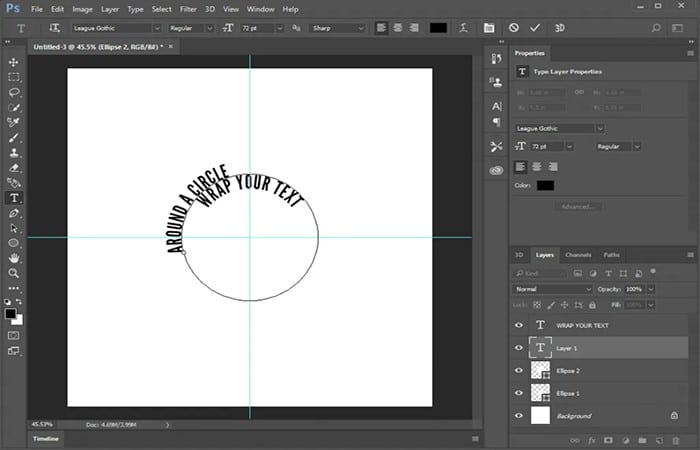Image resolution: width=700 pixels, height=450 pixels.
Task: Open the Filter menu
Action: 188,9
